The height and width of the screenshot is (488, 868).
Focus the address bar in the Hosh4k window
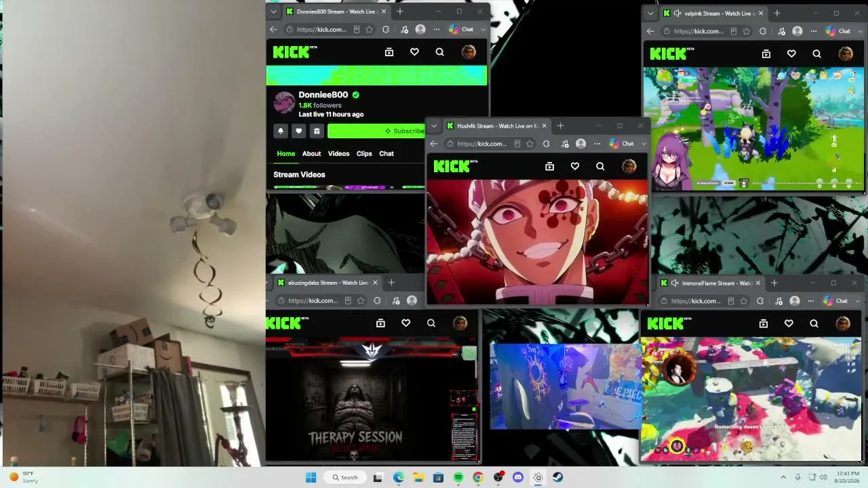tap(481, 144)
